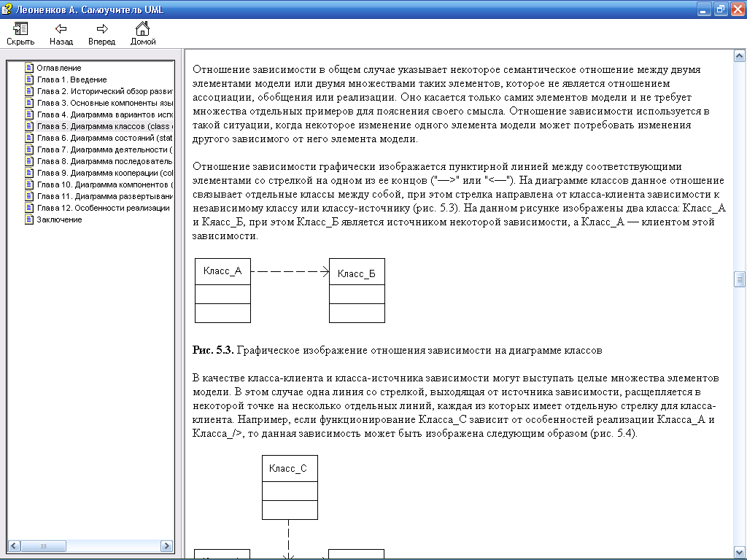
Task: Click the page icon beside Глава 8
Action: pyautogui.click(x=29, y=161)
